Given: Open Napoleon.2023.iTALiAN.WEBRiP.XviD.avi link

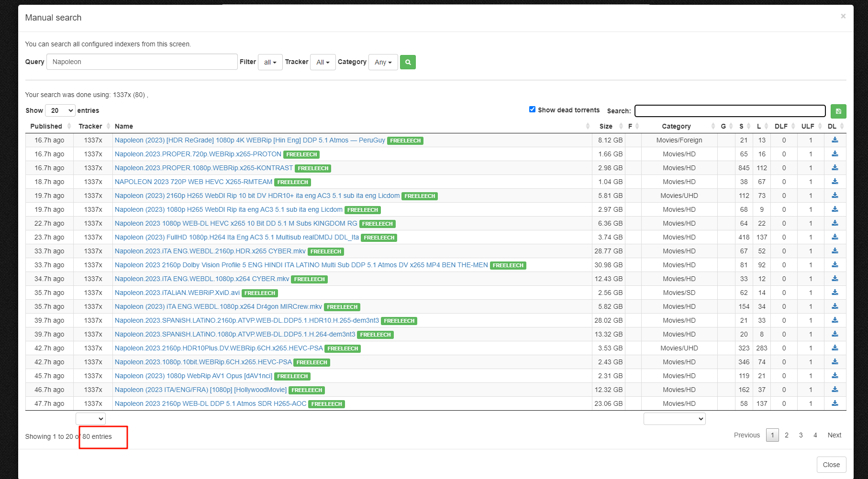Looking at the screenshot, I should coord(177,293).
